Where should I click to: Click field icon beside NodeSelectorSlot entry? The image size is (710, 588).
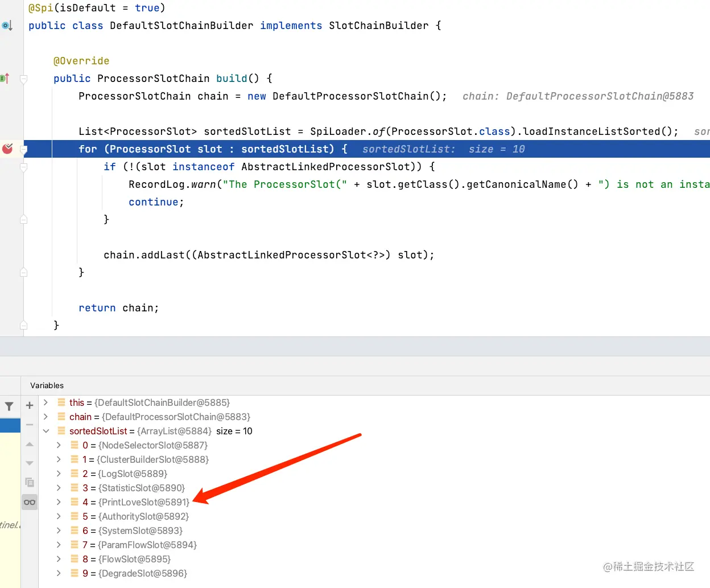[x=75, y=445]
